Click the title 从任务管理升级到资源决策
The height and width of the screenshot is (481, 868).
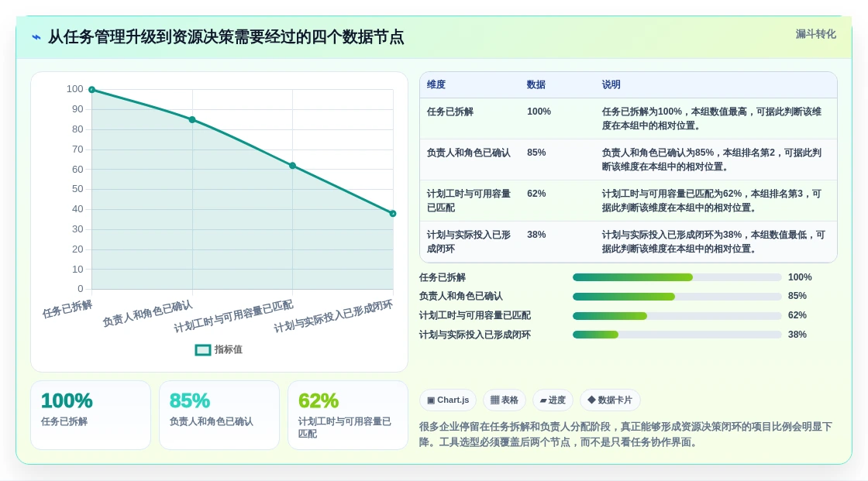pos(226,37)
